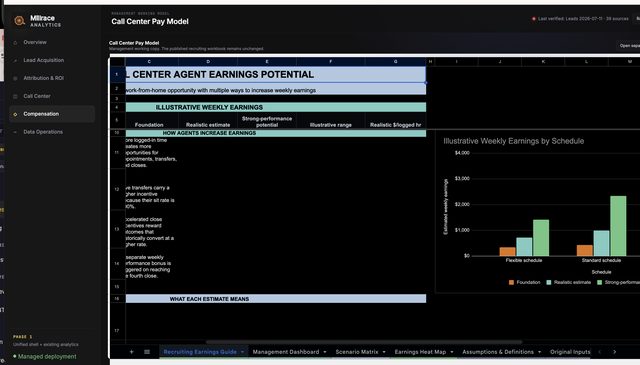640x365 pixels.
Task: Click WHAT EACH ESTIMATE MEANS header cell
Action: point(276,299)
